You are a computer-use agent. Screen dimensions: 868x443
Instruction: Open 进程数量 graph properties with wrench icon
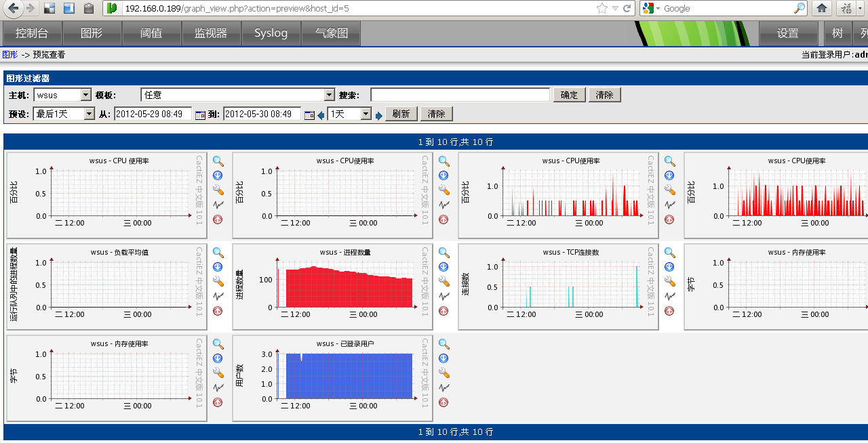pos(443,281)
